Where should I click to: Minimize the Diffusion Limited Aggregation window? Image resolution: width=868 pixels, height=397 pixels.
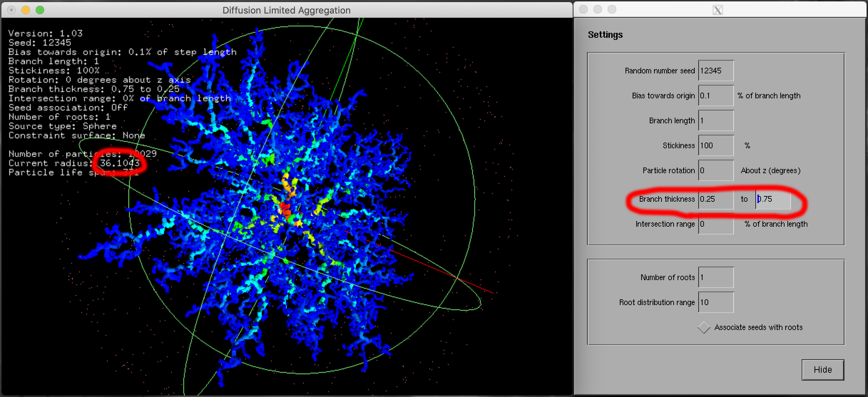click(x=26, y=10)
